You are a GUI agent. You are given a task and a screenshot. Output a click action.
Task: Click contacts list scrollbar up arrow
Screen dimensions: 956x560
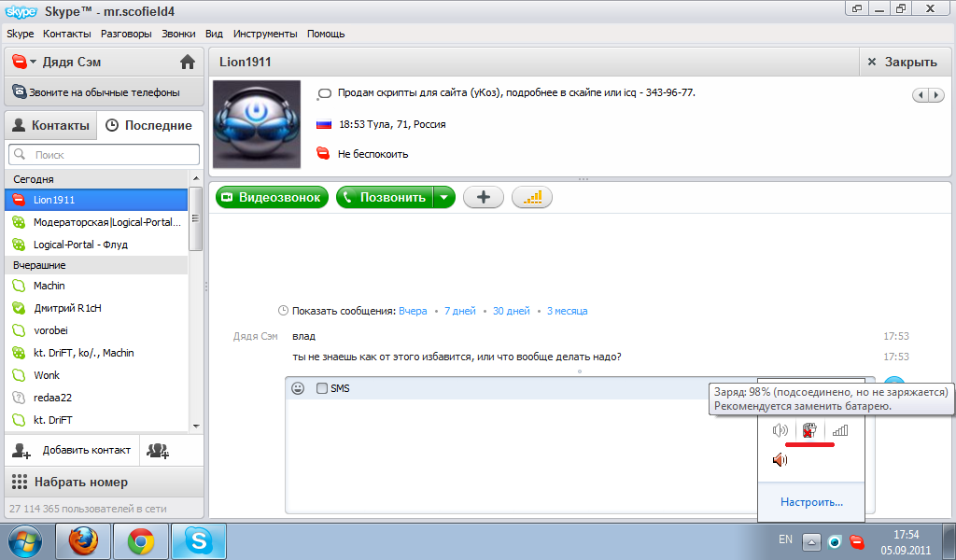click(x=196, y=178)
